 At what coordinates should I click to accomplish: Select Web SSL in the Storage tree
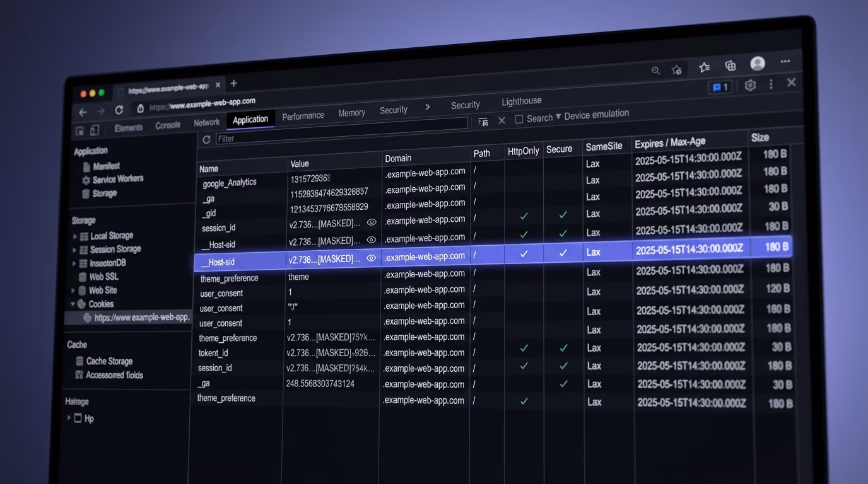103,277
